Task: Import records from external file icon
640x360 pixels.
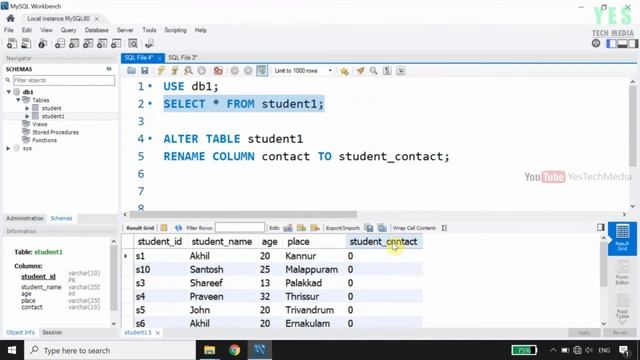Action: pos(382,228)
